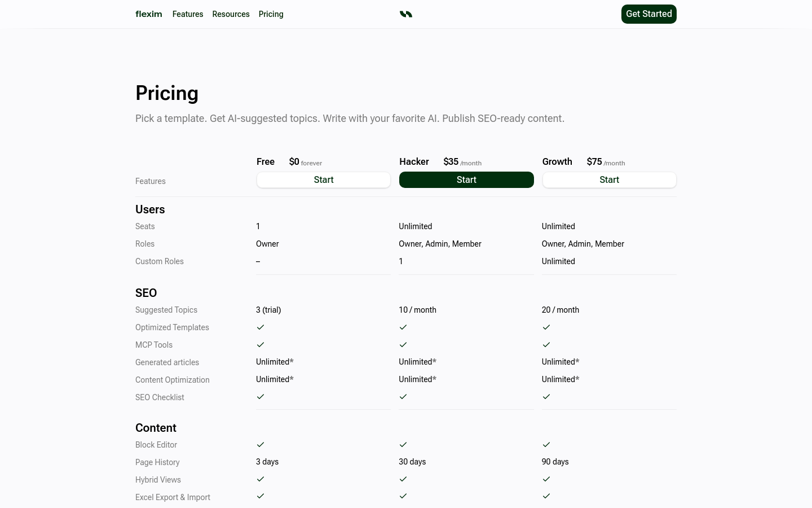Click the $35 /month Hacker price
Viewport: 812px width, 508px height.
[x=462, y=162]
